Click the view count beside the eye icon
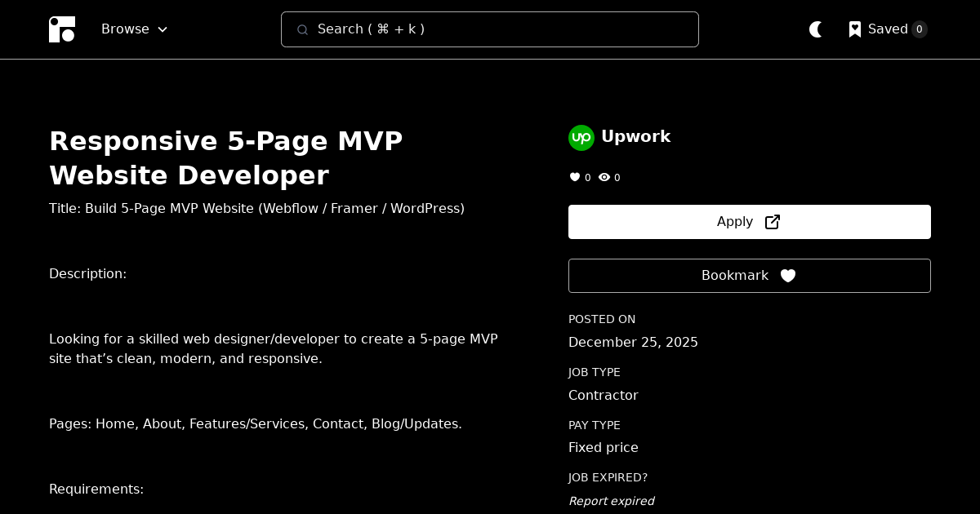This screenshot has height=514, width=980. click(x=617, y=177)
